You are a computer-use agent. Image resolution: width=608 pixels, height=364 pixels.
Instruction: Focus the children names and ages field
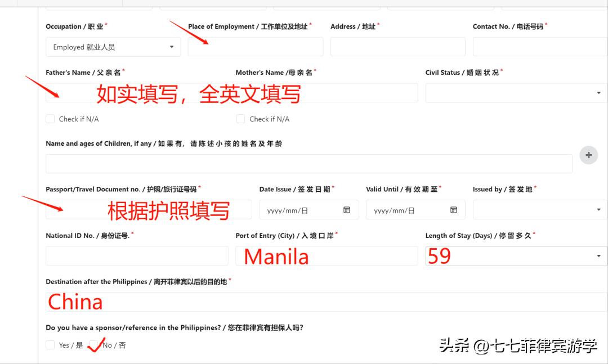pos(309,164)
